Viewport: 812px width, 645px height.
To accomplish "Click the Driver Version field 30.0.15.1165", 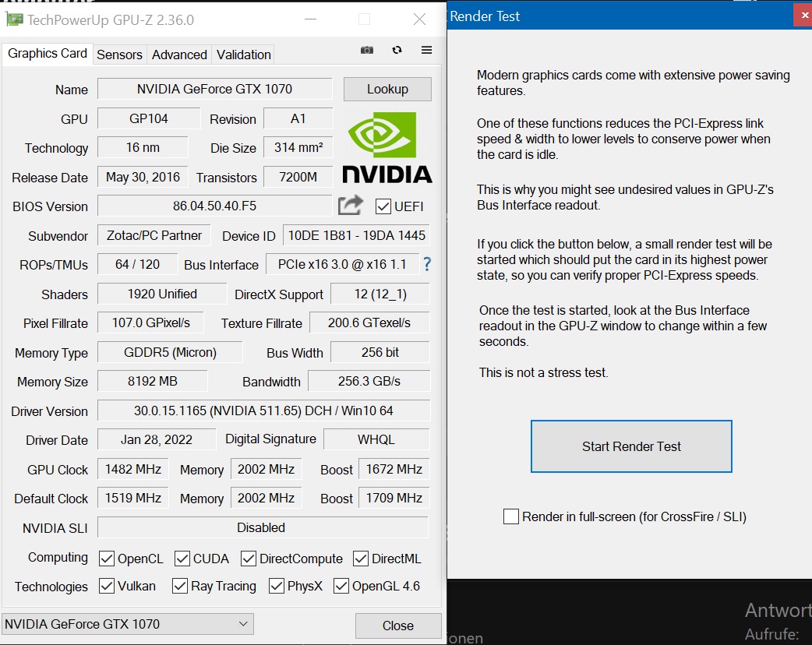I will coord(263,411).
